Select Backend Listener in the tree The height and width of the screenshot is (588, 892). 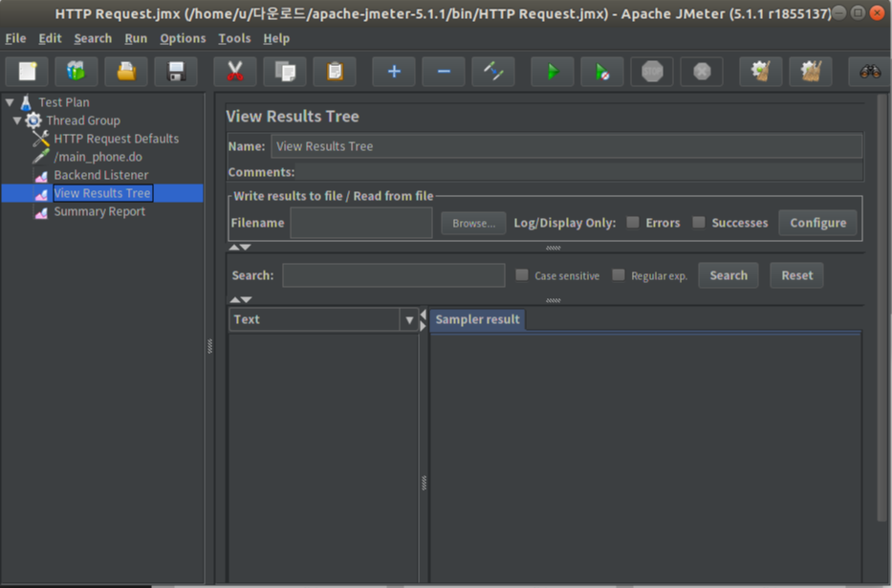tap(101, 175)
